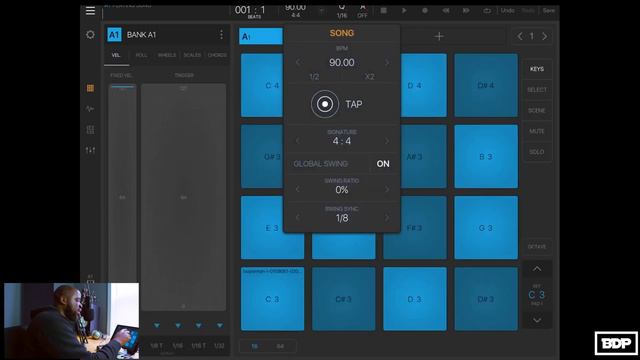The image size is (640, 360).
Task: Select the WHEELS tab
Action: 167,55
